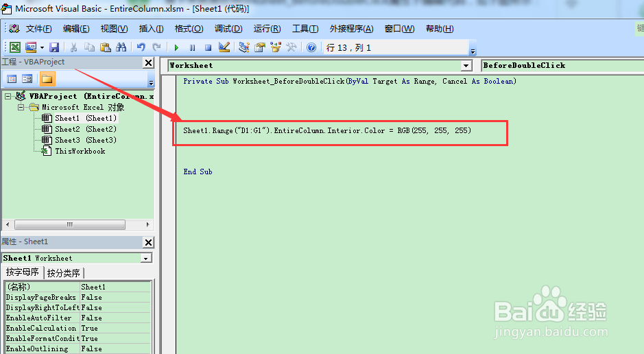The width and height of the screenshot is (644, 354).
Task: Toggle Design Mode icon
Action: (224, 47)
